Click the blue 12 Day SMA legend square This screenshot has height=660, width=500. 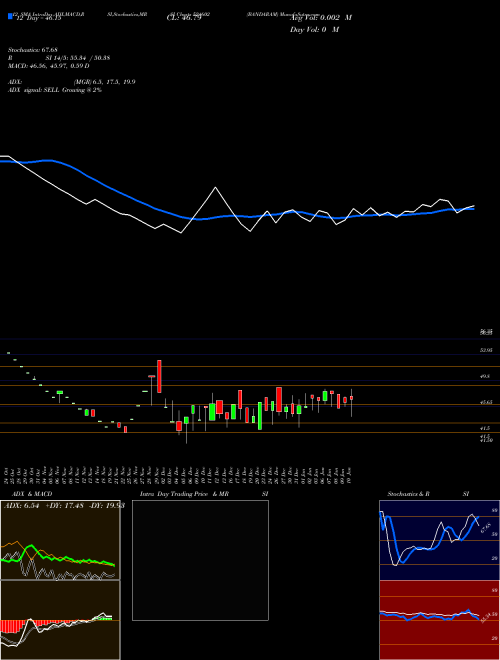point(10,16)
